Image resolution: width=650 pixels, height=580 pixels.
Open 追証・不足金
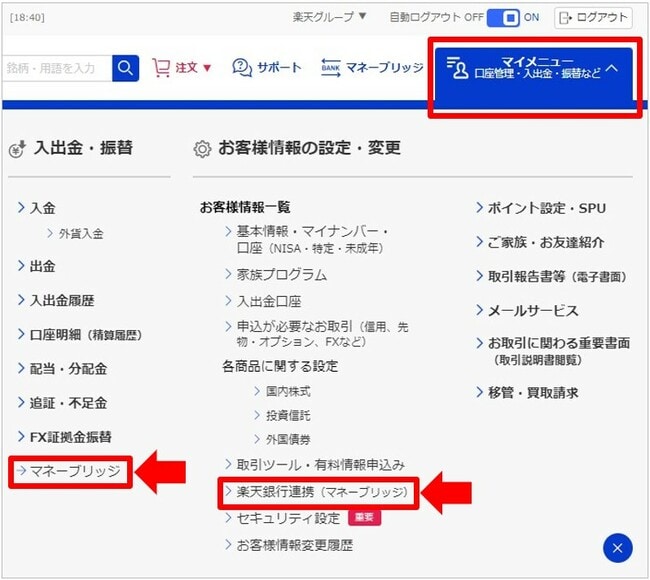click(x=68, y=403)
